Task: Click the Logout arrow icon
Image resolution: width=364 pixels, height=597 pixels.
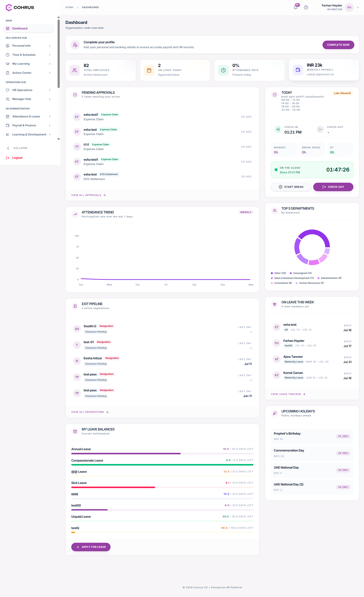Action: [8, 158]
